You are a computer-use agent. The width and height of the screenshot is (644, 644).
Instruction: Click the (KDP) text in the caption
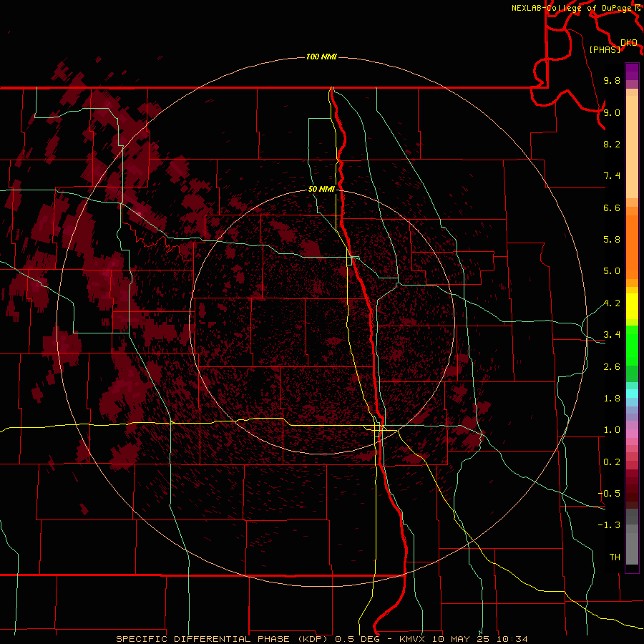point(313,639)
